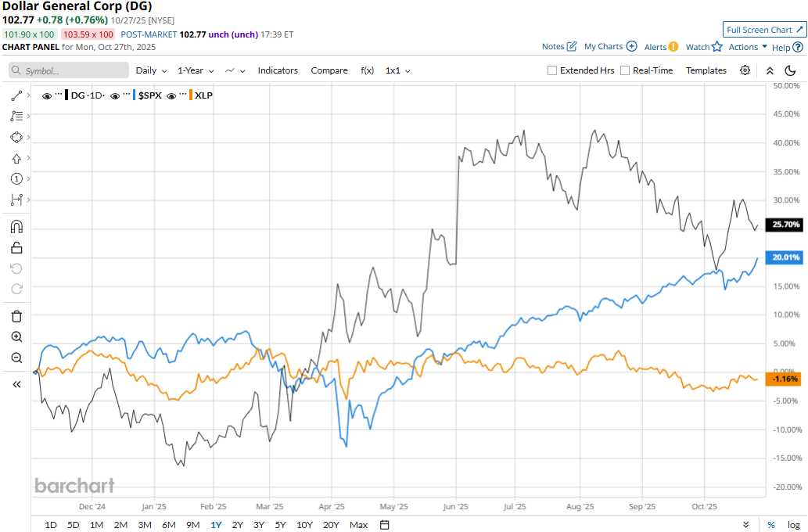Open the f(x) expressions menu
Viewport: 808px width, 532px height.
pyautogui.click(x=367, y=70)
